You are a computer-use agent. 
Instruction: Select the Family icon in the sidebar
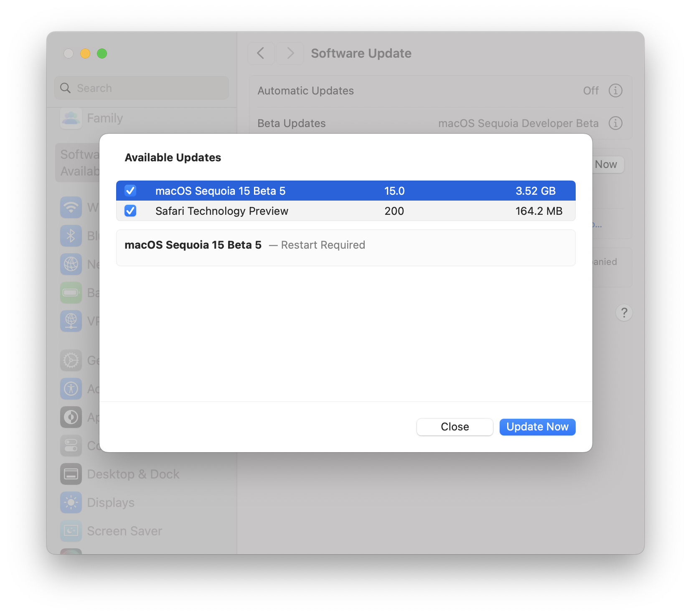[71, 118]
